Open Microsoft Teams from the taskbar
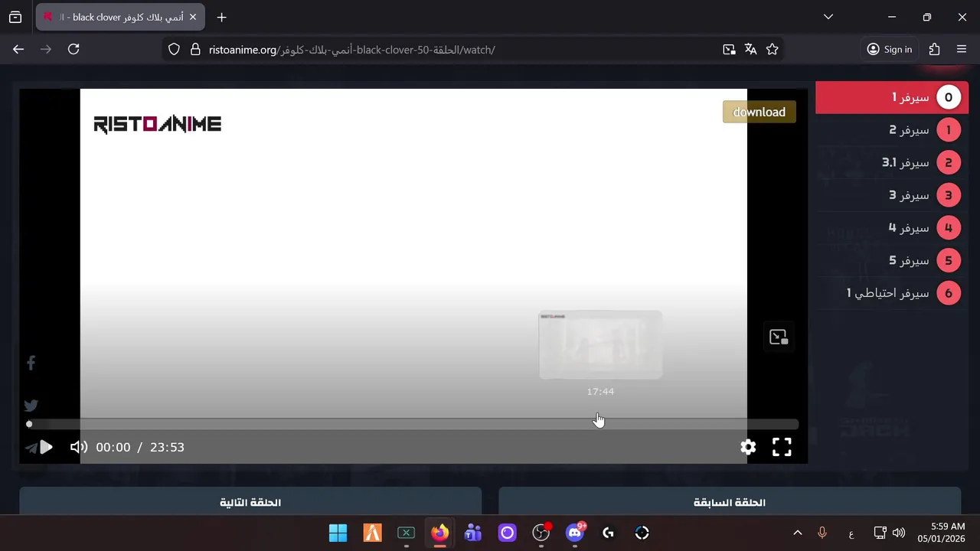 click(473, 533)
